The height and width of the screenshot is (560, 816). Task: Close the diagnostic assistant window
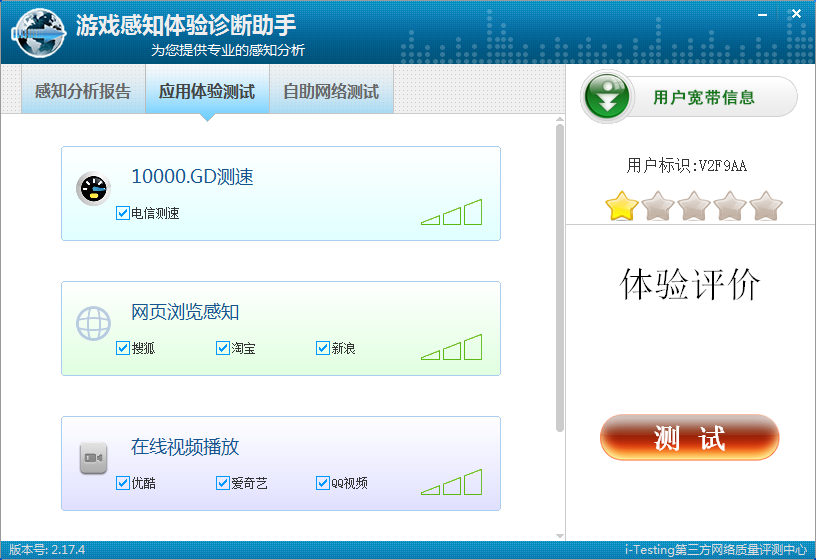(796, 14)
